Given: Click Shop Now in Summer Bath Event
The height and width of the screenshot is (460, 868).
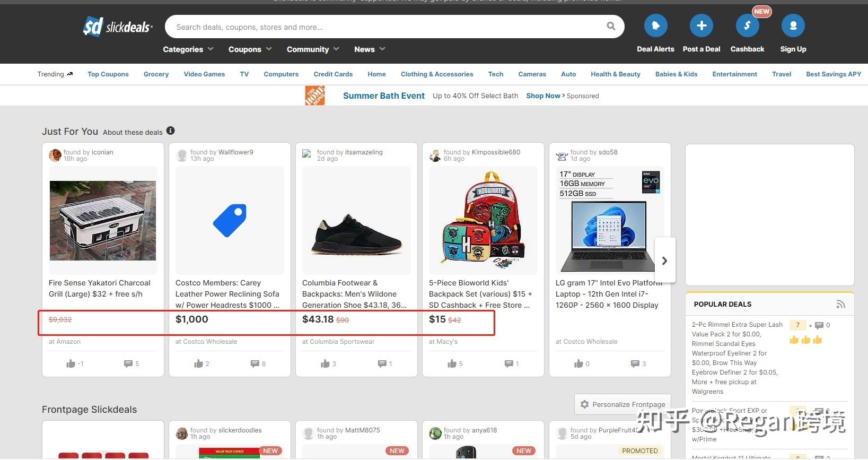Looking at the screenshot, I should (545, 96).
